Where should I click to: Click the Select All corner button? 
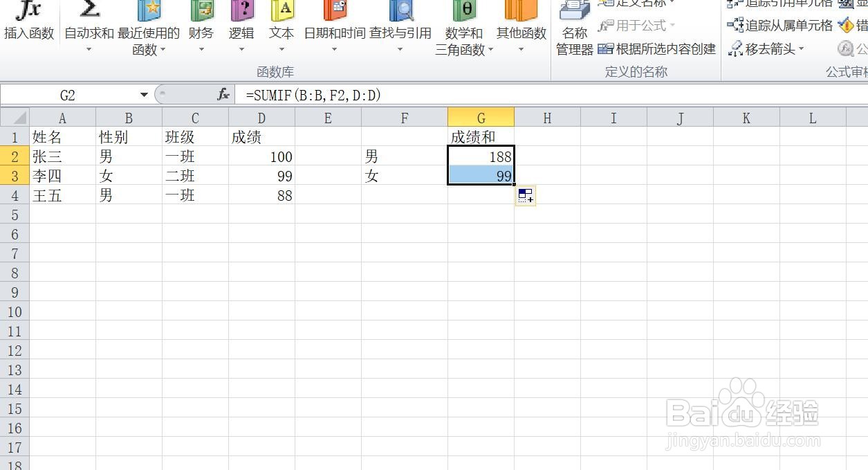point(15,118)
